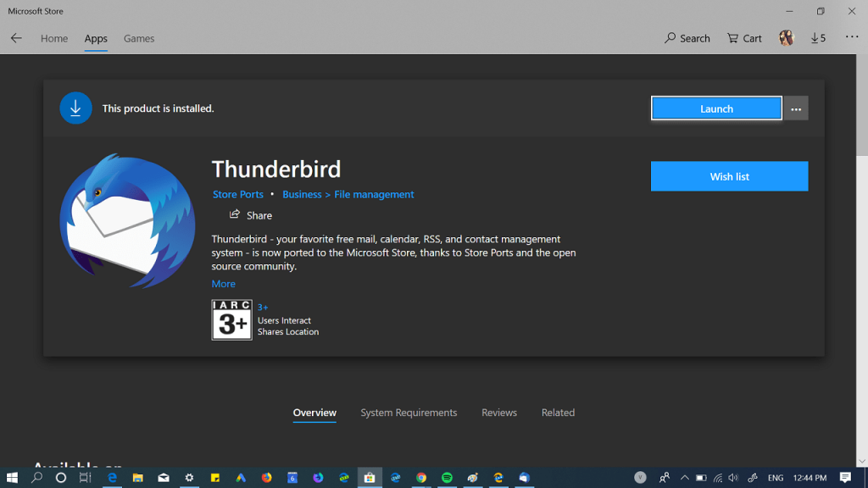Open the Windows Start menu

pos(12,478)
